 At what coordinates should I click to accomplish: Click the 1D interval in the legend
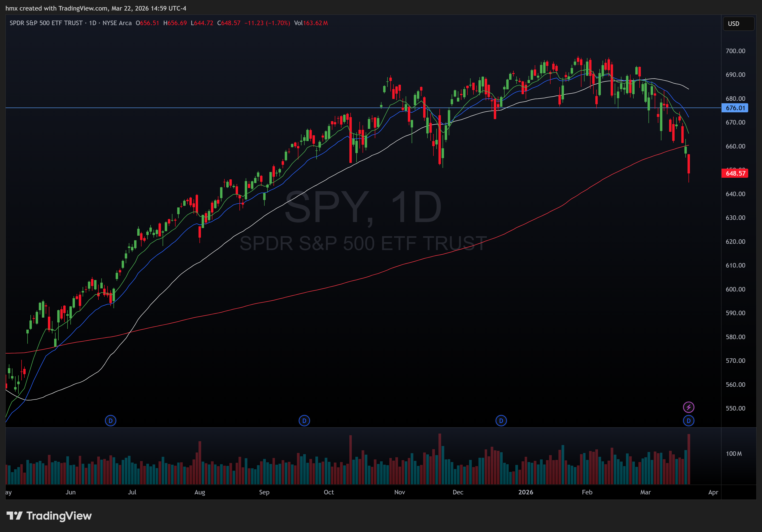click(93, 23)
